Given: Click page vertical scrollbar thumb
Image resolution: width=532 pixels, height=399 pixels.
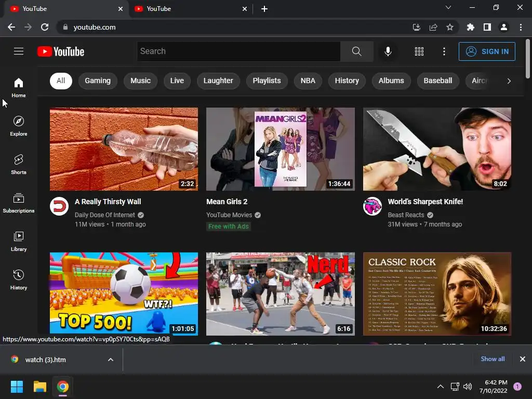Looking at the screenshot, I should [x=528, y=59].
